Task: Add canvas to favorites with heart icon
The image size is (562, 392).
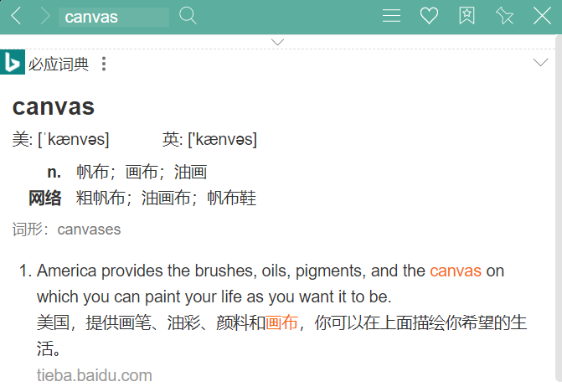Action: [429, 16]
